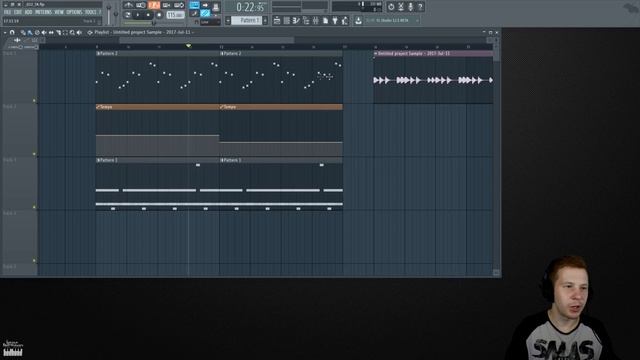Click the Stop transport button
Screen dimensions: 640x360
148,15
